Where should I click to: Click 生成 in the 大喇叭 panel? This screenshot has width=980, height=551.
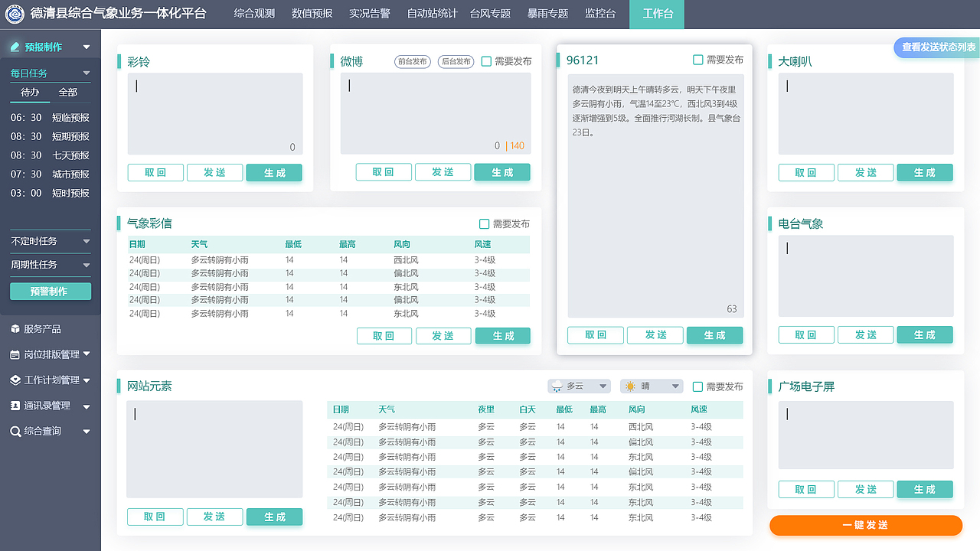tap(925, 173)
